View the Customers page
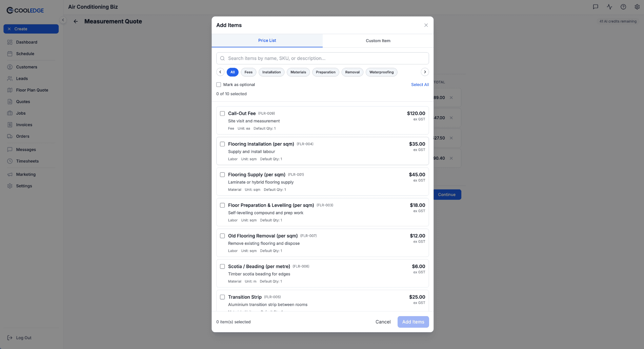Screen dimensions: 644x349 (x=26, y=67)
